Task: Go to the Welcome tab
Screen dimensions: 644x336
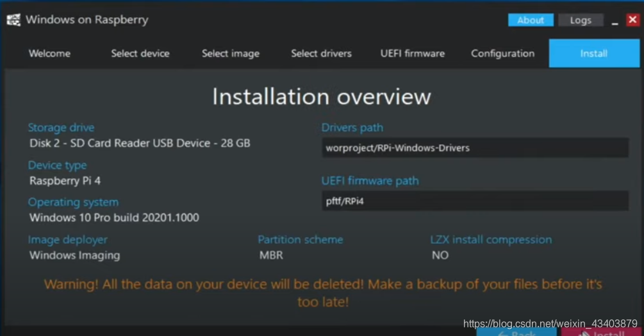Action: coord(49,53)
